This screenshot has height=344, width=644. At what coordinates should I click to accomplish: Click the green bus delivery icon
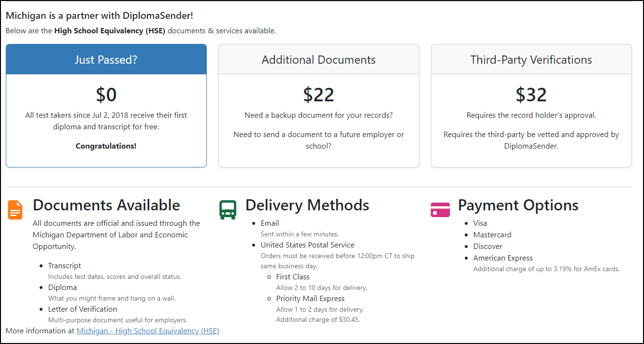[228, 210]
